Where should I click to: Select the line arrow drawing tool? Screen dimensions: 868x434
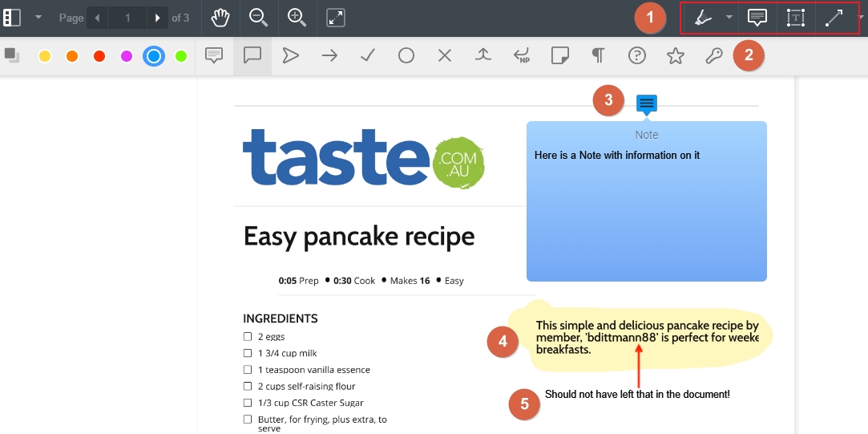(834, 18)
